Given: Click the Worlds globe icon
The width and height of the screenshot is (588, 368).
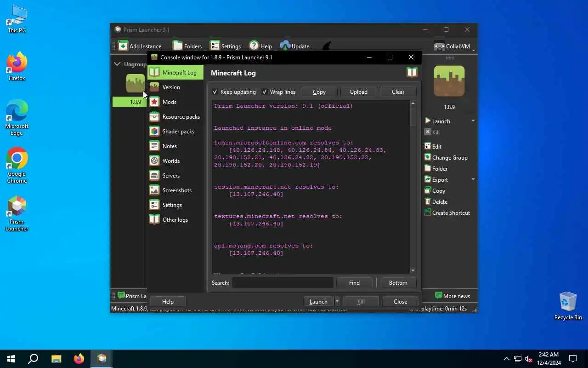Looking at the screenshot, I should pyautogui.click(x=154, y=161).
